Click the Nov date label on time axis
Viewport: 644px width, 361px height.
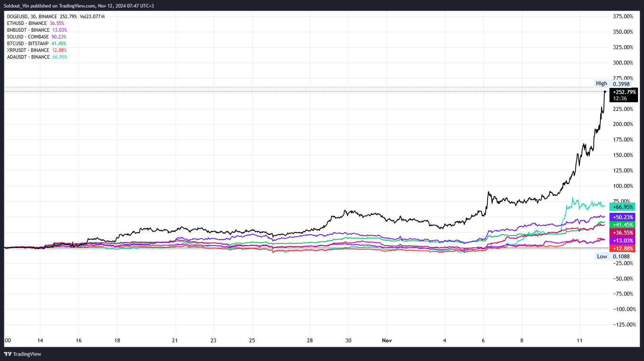point(387,340)
